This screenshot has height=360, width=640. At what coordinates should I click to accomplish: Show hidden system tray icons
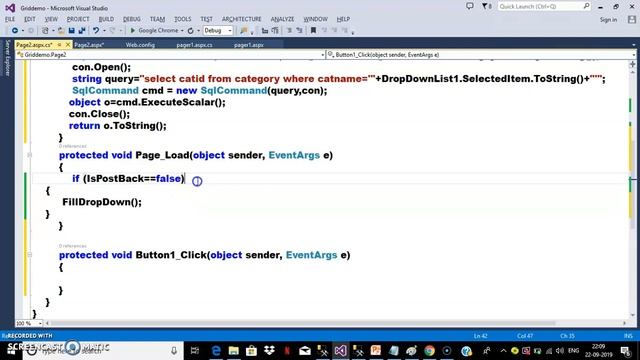click(x=503, y=351)
